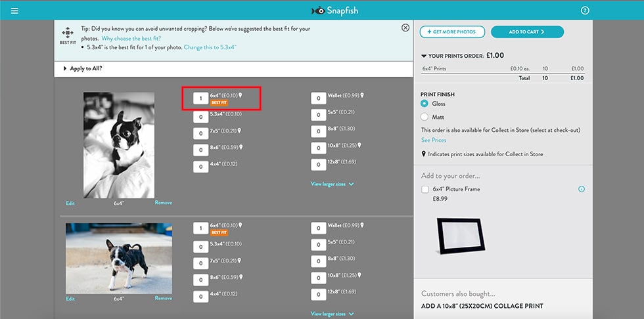Screen dimensions: 644x319
Task: Collapse the Your Prints Order summary
Action: click(424, 56)
